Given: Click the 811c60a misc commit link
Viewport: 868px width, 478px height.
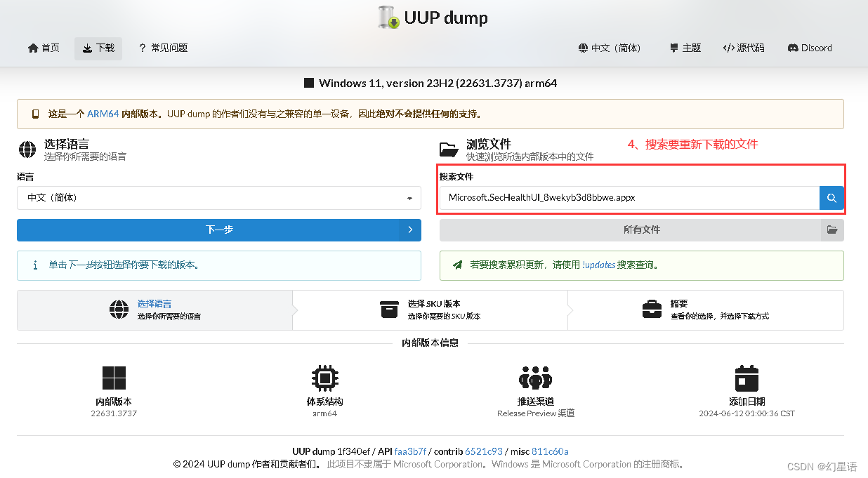Looking at the screenshot, I should [x=551, y=451].
